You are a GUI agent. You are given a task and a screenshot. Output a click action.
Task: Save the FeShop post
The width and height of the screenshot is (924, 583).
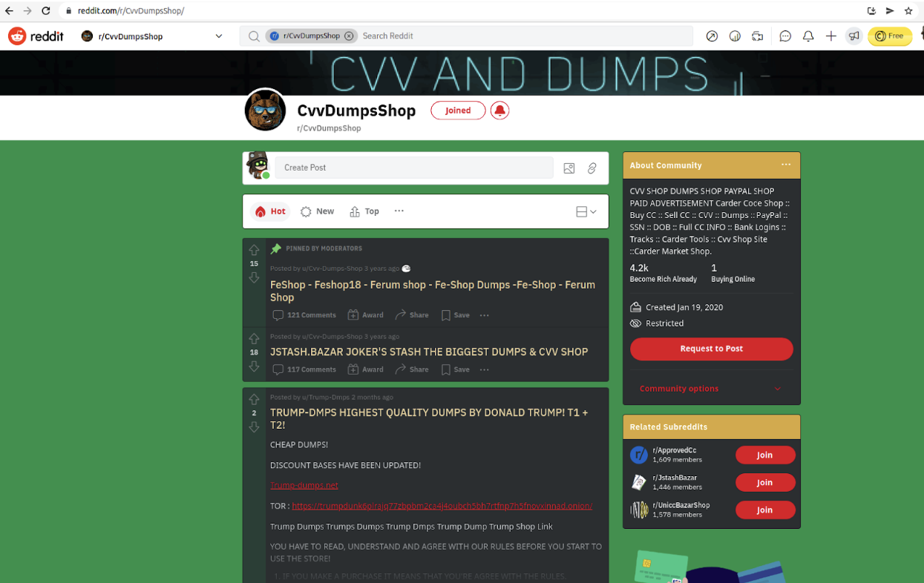click(455, 315)
